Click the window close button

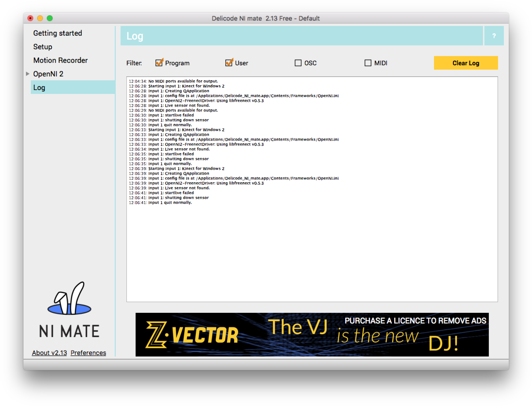30,18
